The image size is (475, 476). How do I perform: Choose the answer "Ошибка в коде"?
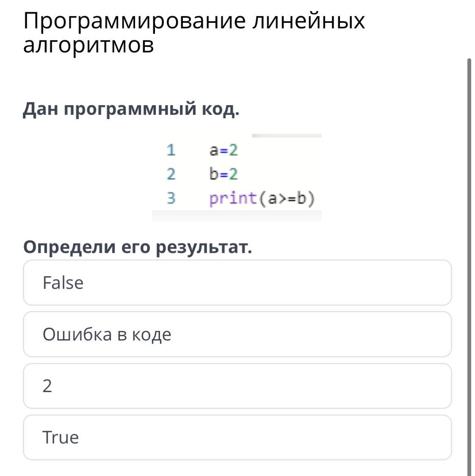(x=237, y=334)
